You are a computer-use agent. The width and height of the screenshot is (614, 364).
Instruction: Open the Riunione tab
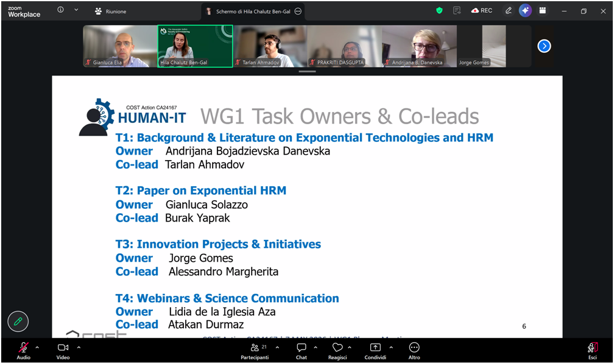click(110, 12)
